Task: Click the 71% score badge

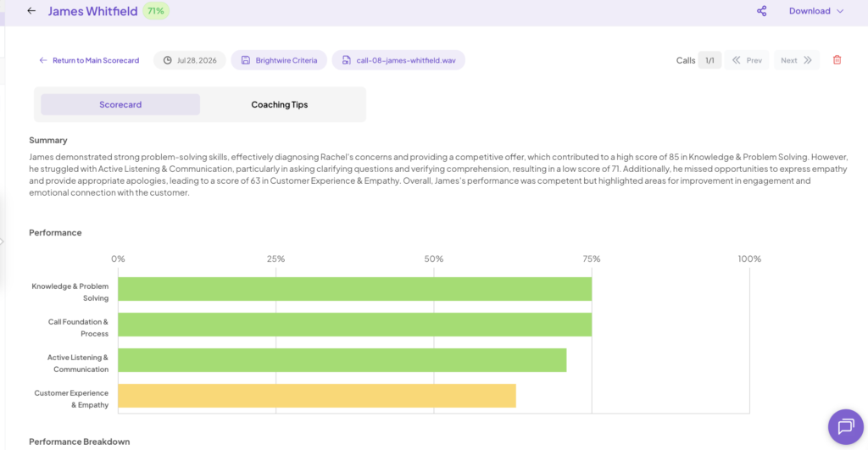Action: click(156, 11)
